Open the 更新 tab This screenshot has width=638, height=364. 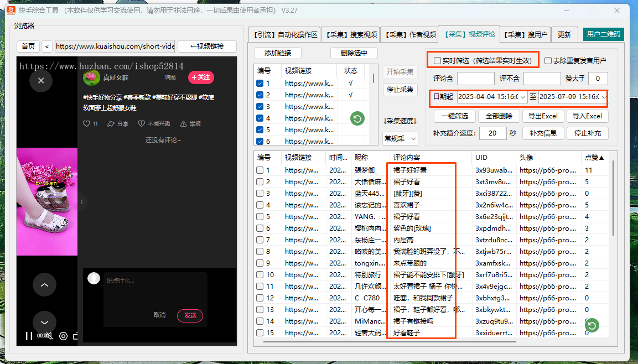tap(564, 34)
